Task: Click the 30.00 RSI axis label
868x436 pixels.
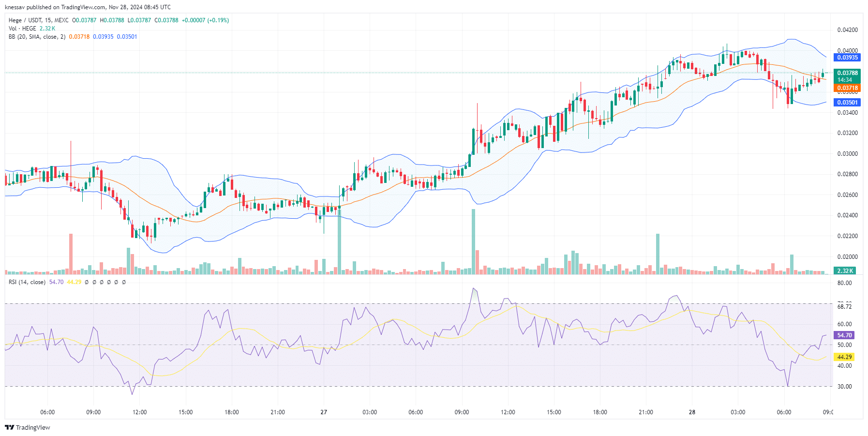Action: pyautogui.click(x=845, y=387)
